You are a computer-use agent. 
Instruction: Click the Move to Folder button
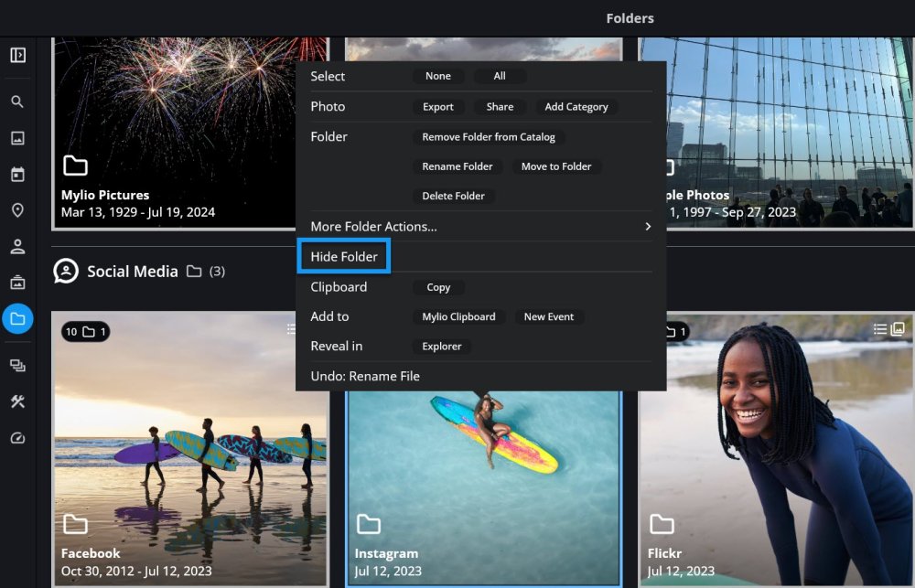(556, 166)
